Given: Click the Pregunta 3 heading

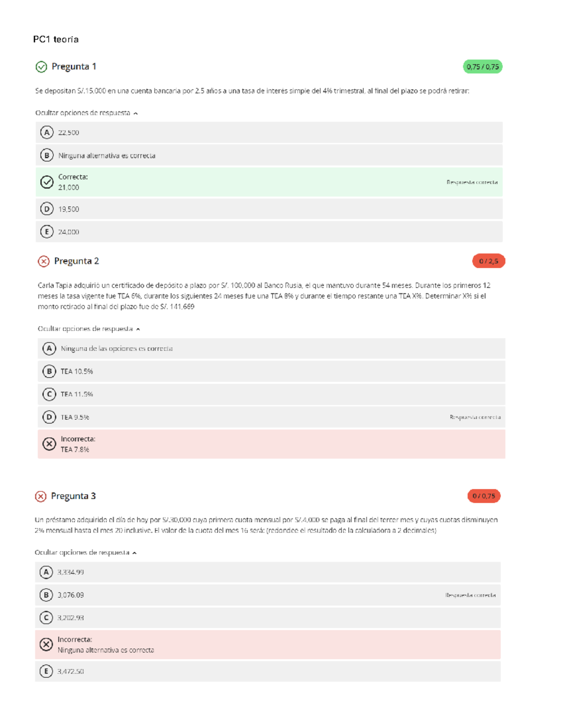Looking at the screenshot, I should [x=73, y=496].
